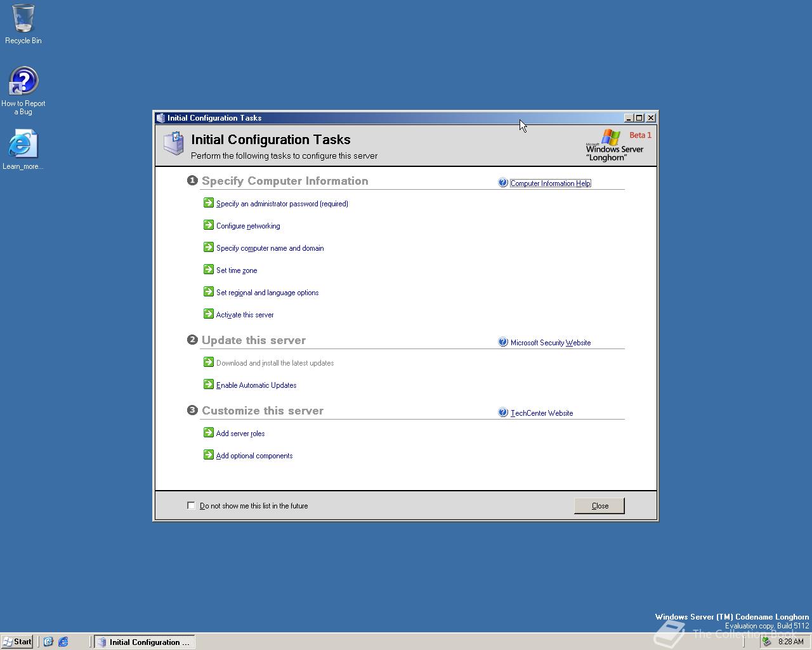The height and width of the screenshot is (650, 812).
Task: Open Add server roles link
Action: coord(240,434)
